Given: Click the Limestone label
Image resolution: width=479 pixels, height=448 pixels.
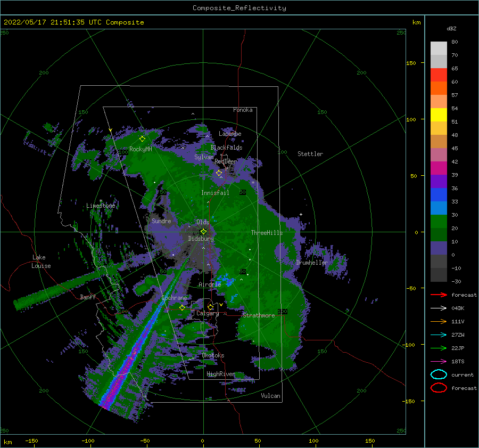Looking at the screenshot, I should pyautogui.click(x=101, y=206).
